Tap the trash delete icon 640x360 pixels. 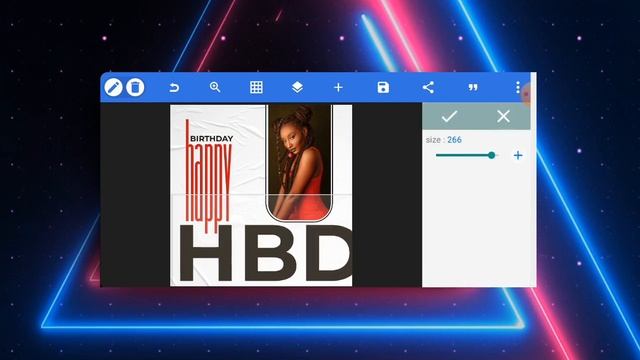[135, 87]
